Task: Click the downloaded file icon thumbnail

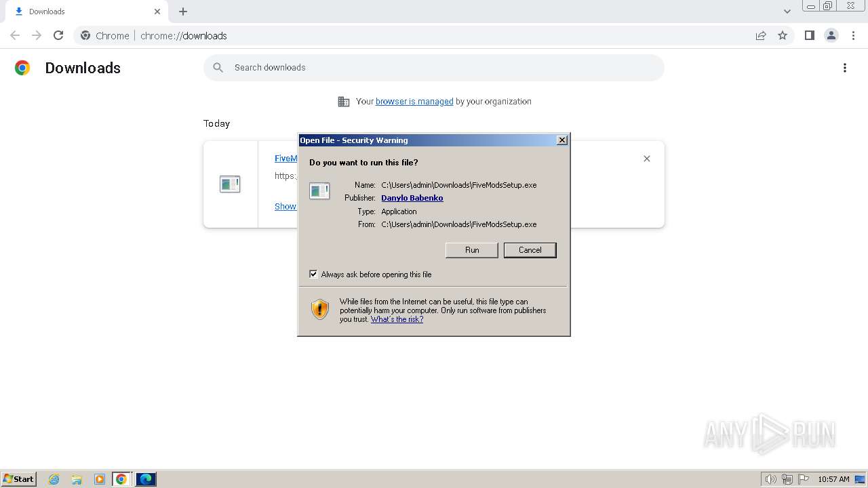Action: click(230, 184)
